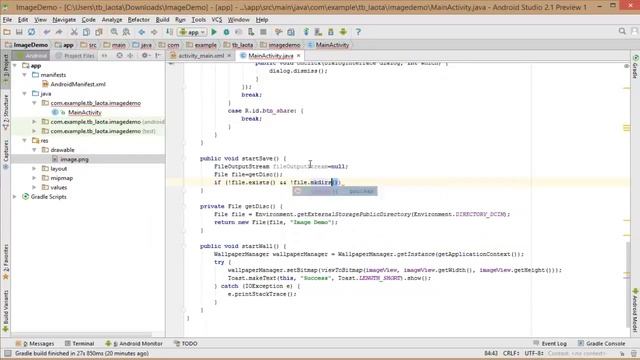Viewport: 640px width, 360px height.
Task: Click the imagedemo breadcrumb folder
Action: (x=280, y=45)
